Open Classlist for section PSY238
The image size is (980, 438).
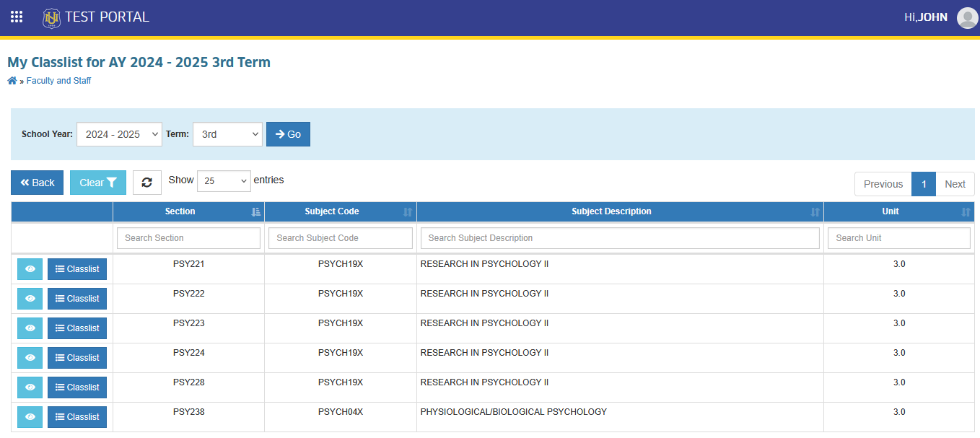tap(77, 417)
